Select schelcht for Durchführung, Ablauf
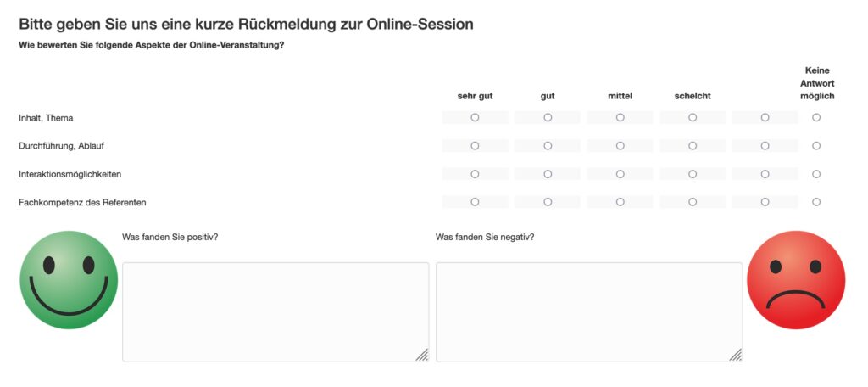This screenshot has width=868, height=387. [693, 146]
